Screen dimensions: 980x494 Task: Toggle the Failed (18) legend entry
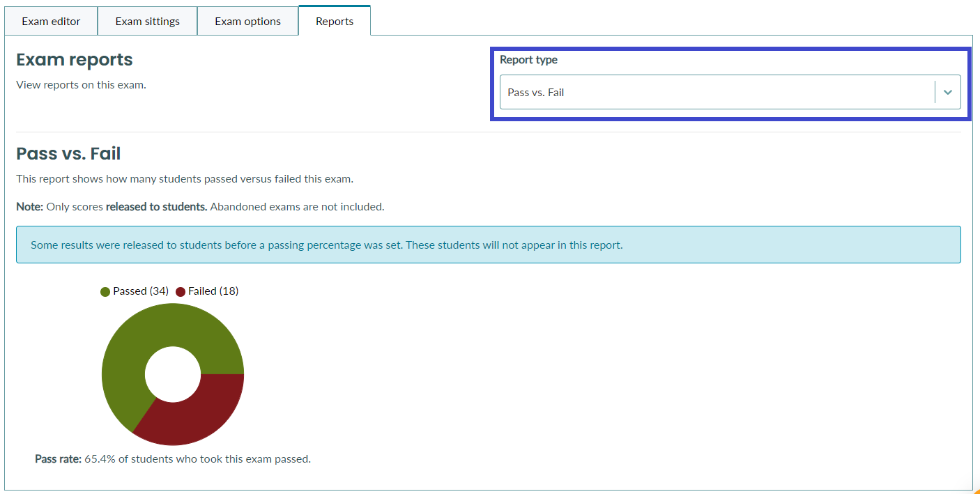tap(212, 291)
